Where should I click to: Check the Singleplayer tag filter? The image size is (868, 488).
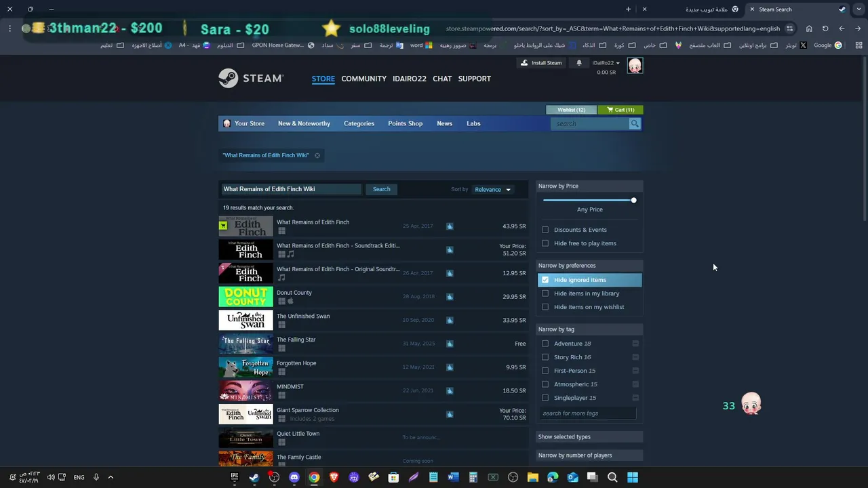(545, 398)
